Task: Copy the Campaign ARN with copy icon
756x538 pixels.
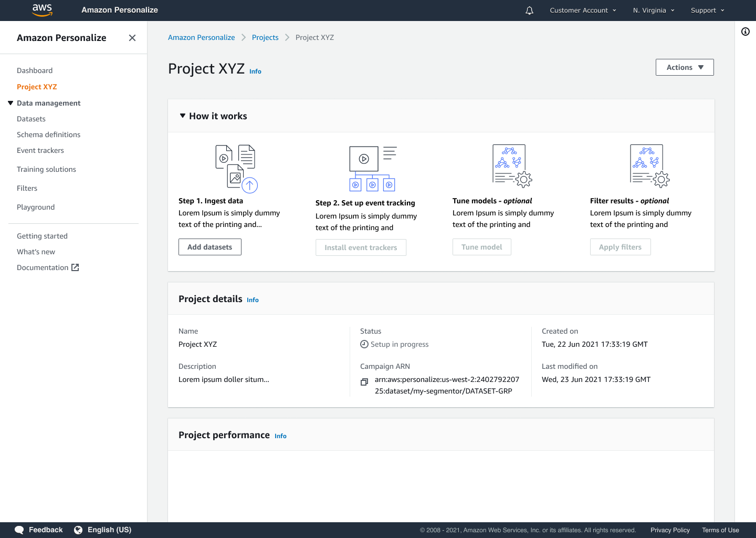Action: (x=364, y=382)
